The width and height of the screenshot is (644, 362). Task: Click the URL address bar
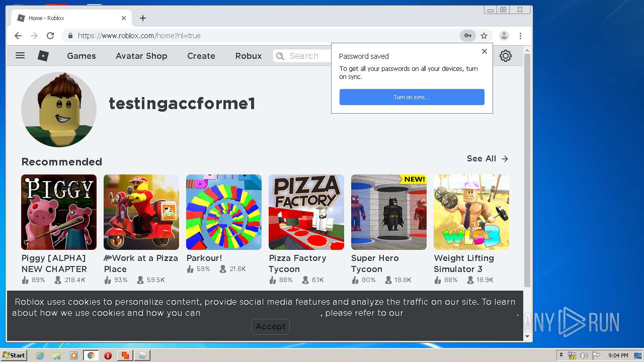click(x=262, y=36)
